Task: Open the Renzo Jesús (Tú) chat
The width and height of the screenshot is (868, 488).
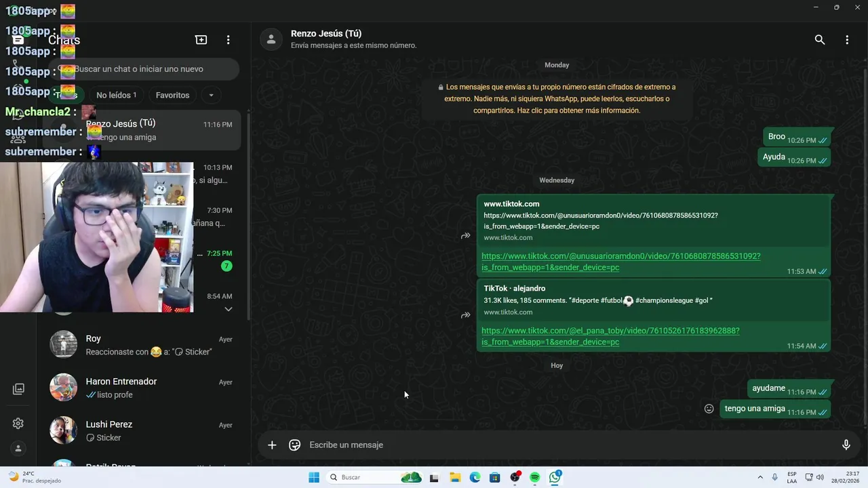Action: pos(142,129)
